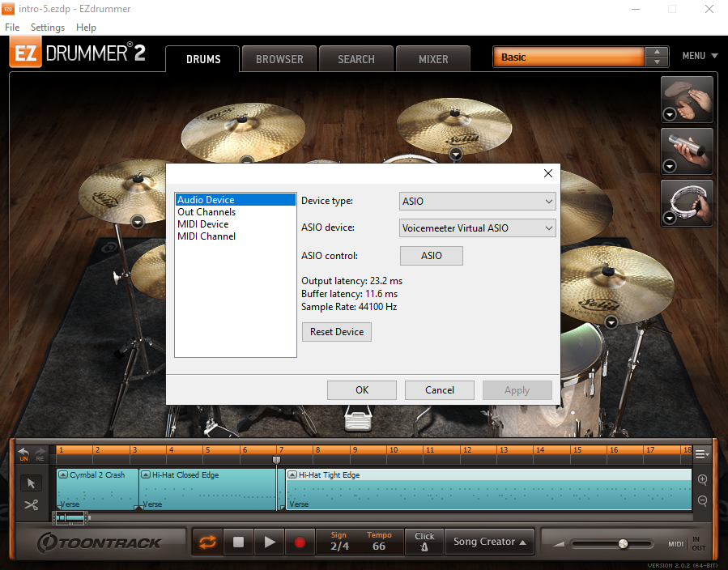This screenshot has height=570, width=728.
Task: Click the Undo arrow icon
Action: coord(23,452)
